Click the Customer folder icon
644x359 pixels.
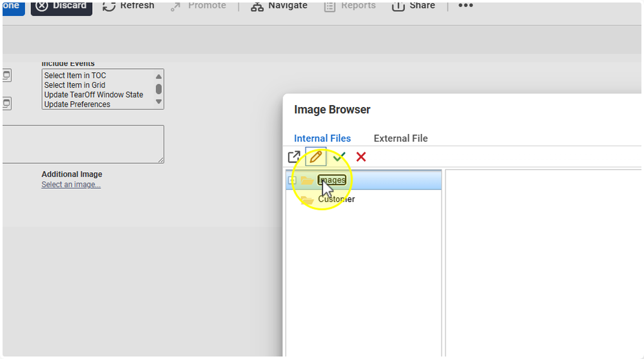(x=307, y=200)
